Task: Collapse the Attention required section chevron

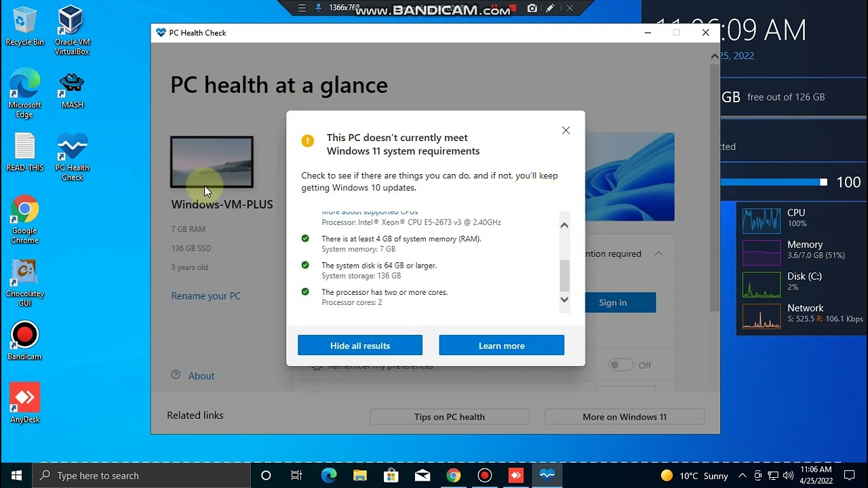Action: (x=658, y=253)
